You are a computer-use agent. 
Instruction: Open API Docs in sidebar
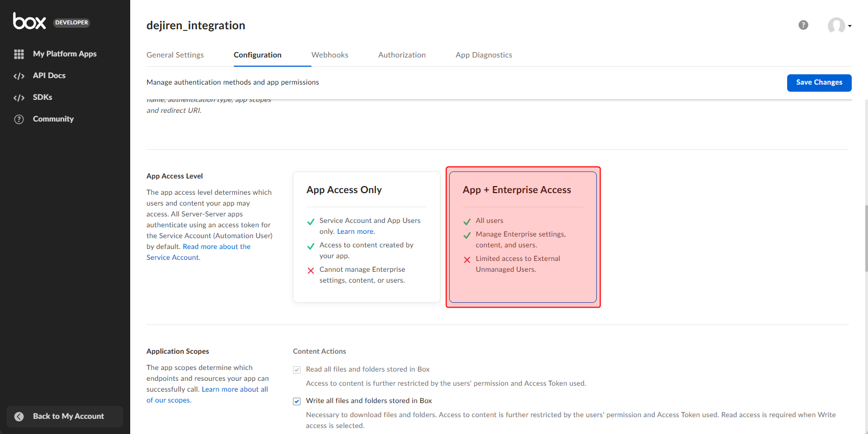point(49,75)
